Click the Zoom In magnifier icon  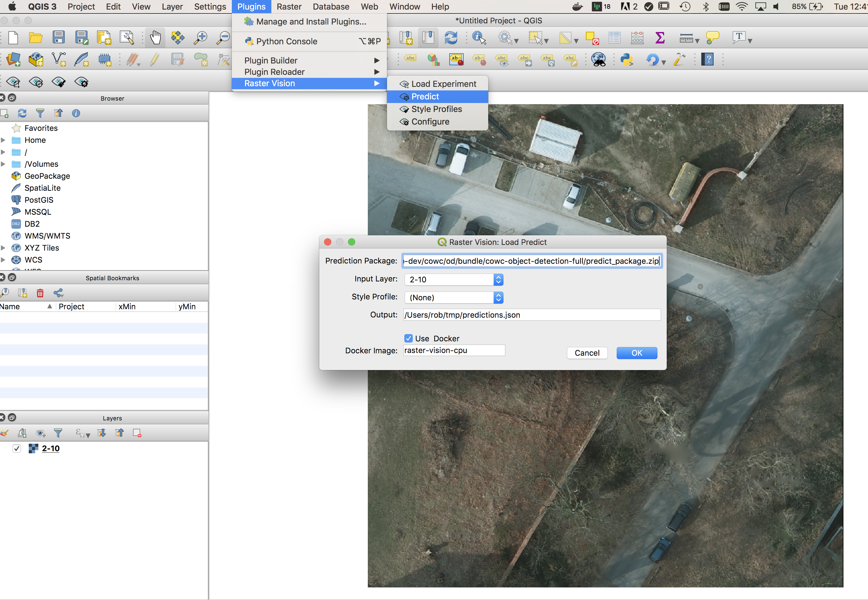point(200,38)
